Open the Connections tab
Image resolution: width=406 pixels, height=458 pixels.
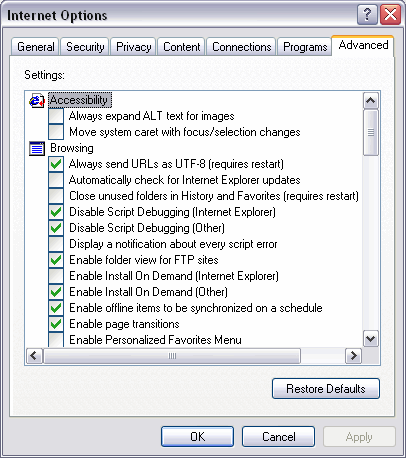click(242, 47)
